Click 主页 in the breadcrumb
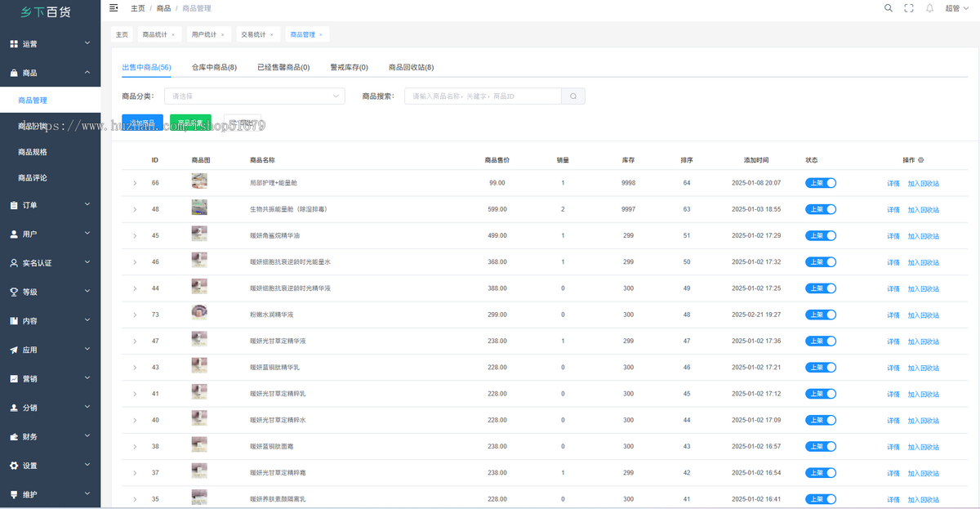 point(138,8)
